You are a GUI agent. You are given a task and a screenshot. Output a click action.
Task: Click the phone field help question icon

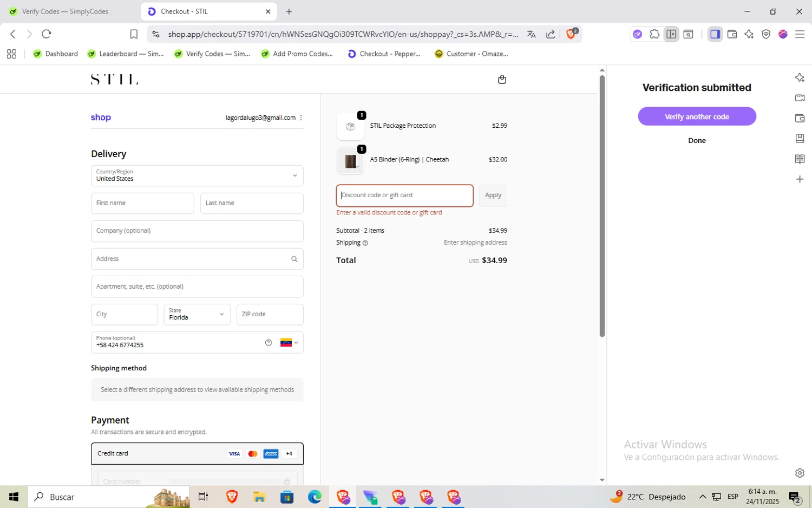pos(269,342)
